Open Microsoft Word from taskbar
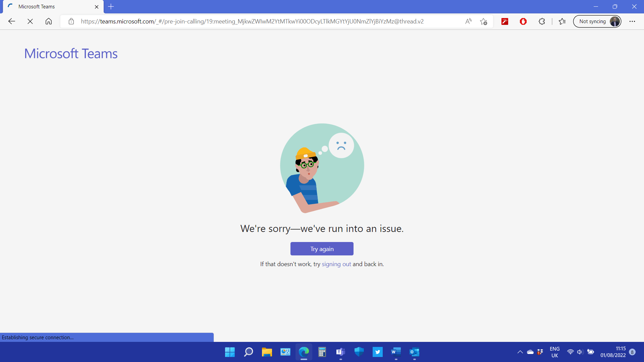644x362 pixels. tap(396, 352)
